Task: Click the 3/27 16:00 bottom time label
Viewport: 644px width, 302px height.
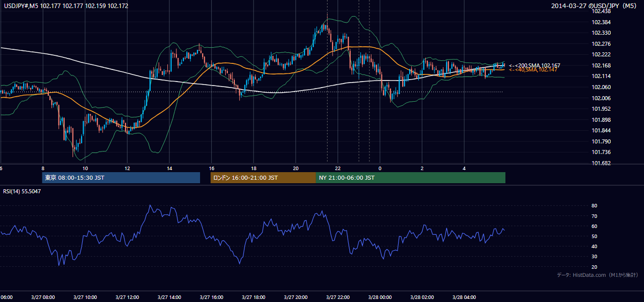Action: click(x=211, y=297)
